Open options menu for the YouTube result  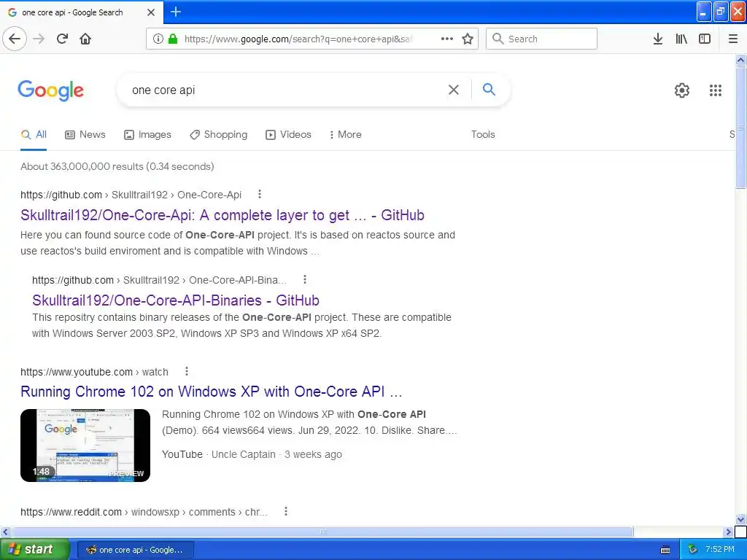tap(187, 371)
